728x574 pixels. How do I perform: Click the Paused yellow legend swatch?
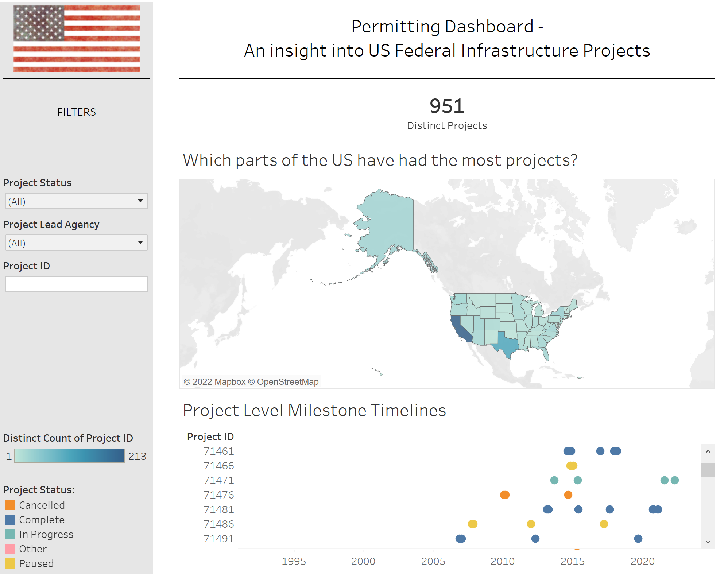[10, 563]
